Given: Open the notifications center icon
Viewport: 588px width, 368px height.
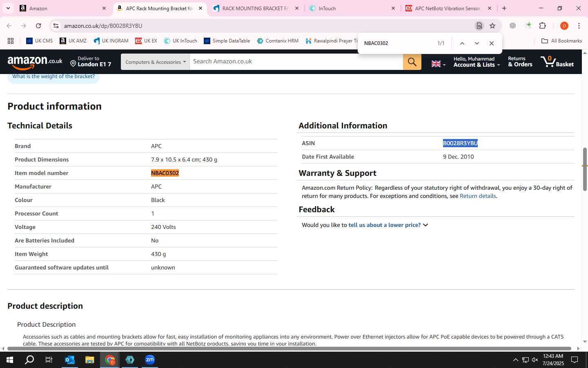Looking at the screenshot, I should click(575, 360).
